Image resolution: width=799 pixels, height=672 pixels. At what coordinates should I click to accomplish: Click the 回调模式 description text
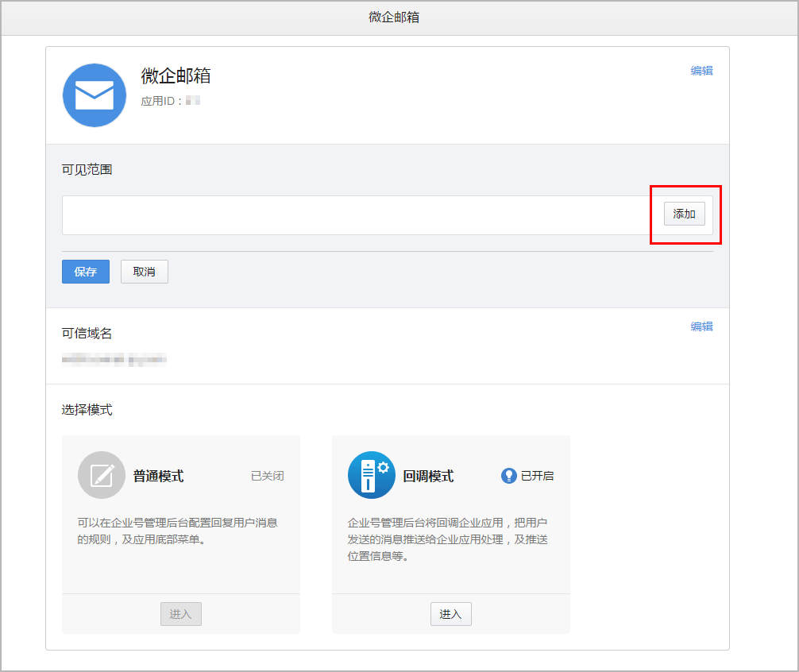447,539
